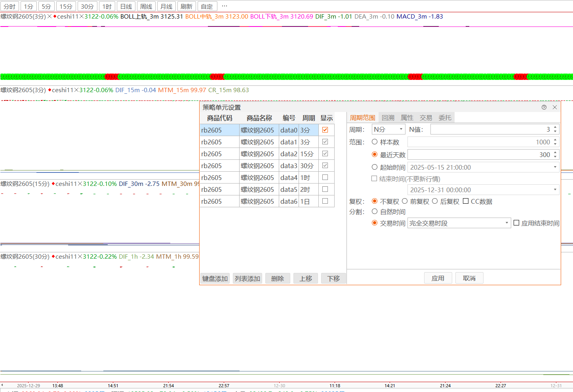Enable display checkbox for the data4 row
Viewport: 573px width, 392px height.
325,177
